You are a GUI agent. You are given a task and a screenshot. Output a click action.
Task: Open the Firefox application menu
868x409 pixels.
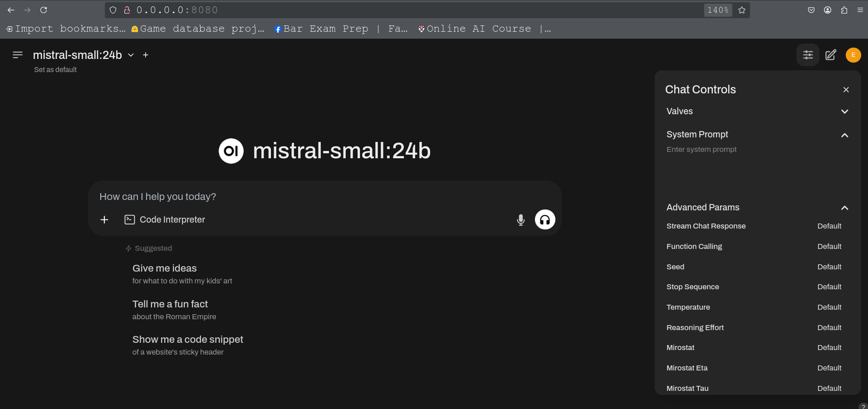(x=860, y=10)
